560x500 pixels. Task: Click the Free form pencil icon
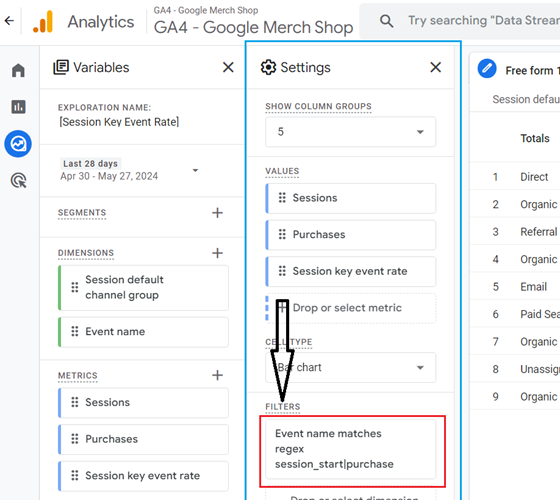(x=487, y=68)
